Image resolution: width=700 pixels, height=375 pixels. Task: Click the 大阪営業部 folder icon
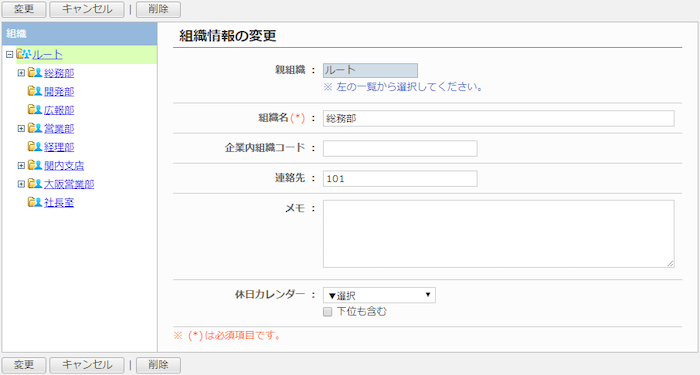pyautogui.click(x=35, y=183)
